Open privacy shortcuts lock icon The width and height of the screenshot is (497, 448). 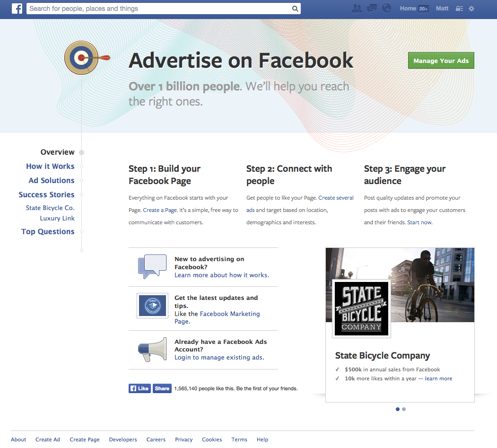click(x=459, y=9)
